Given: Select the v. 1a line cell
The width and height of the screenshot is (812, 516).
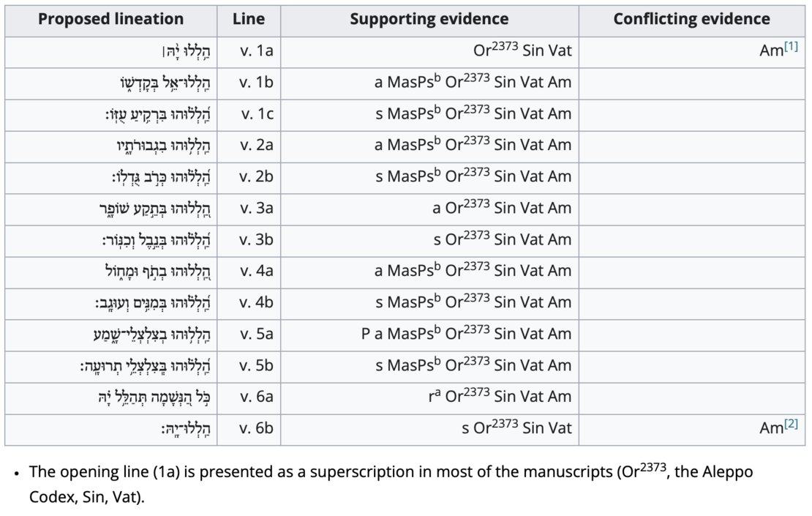Looking at the screenshot, I should tap(256, 51).
